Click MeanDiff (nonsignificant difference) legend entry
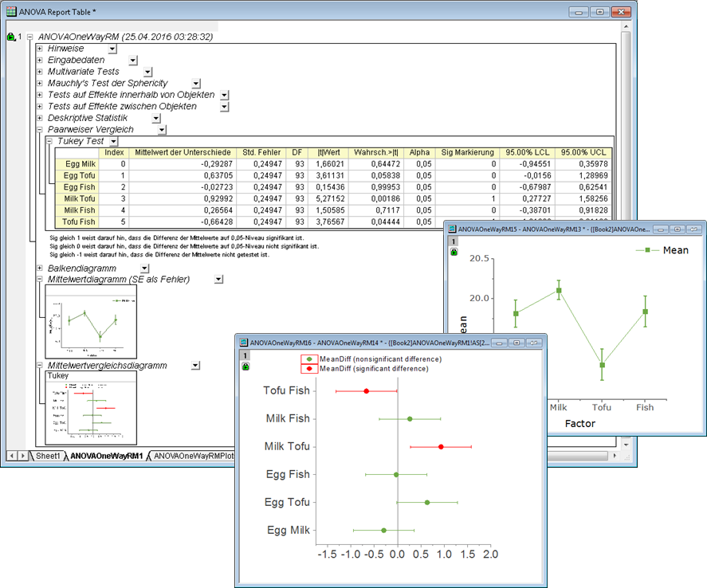The width and height of the screenshot is (707, 588). click(371, 359)
